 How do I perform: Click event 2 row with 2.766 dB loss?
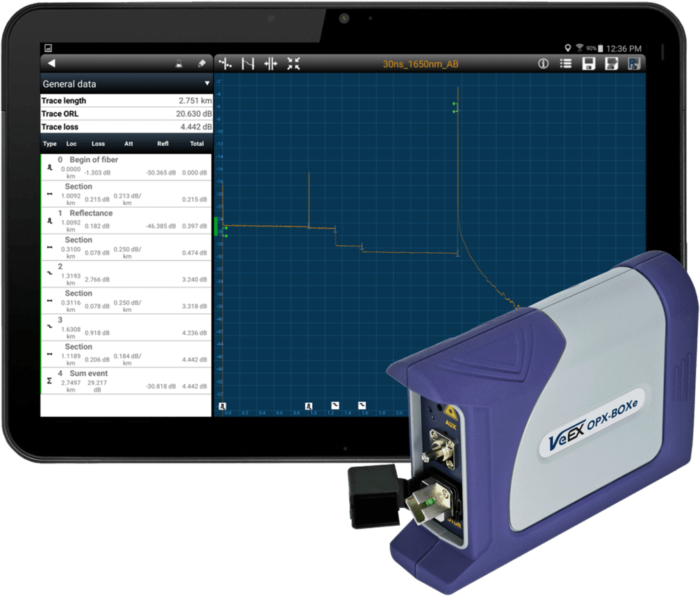pos(125,274)
